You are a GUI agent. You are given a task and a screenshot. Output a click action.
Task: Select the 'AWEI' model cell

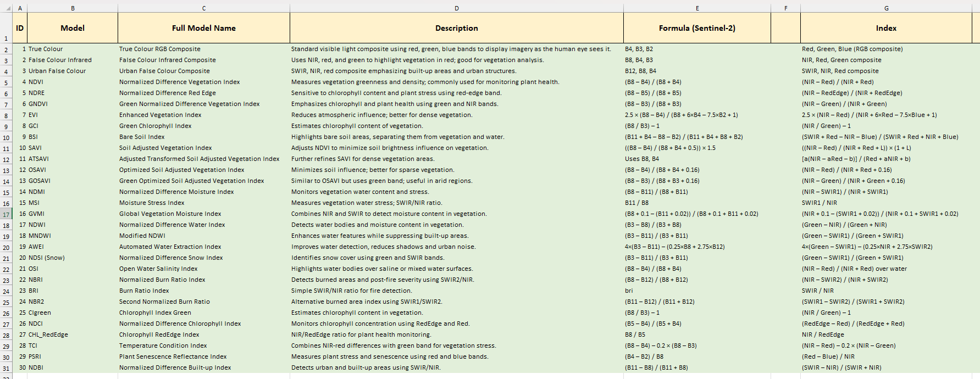tap(73, 247)
